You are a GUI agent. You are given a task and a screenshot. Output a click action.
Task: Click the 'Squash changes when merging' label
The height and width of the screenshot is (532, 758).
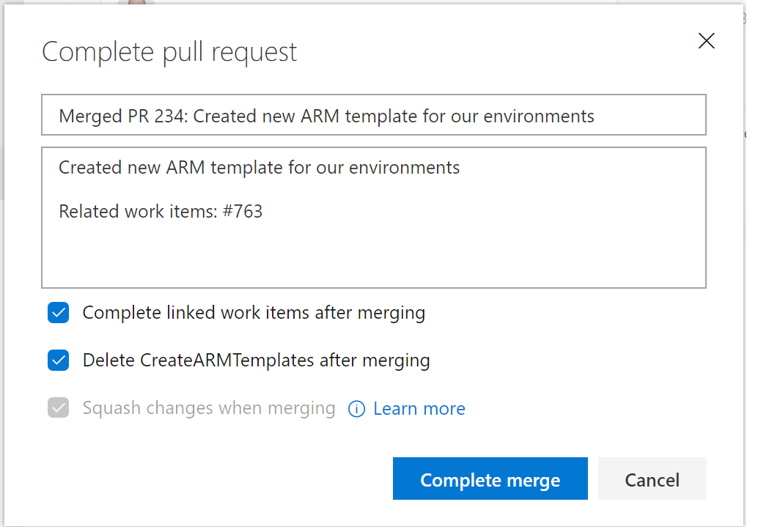(209, 408)
